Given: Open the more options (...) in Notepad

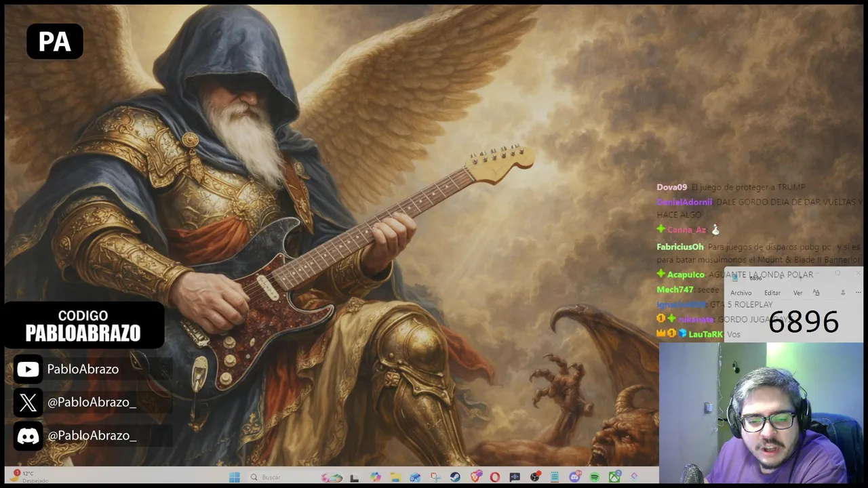Looking at the screenshot, I should coord(859,292).
